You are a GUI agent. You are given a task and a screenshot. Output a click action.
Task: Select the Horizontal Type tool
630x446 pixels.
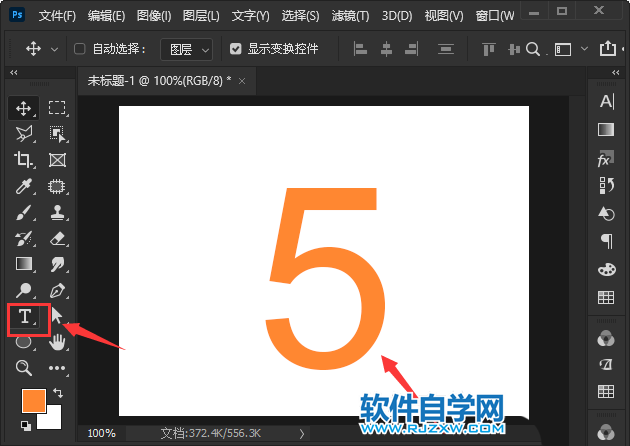tap(25, 317)
